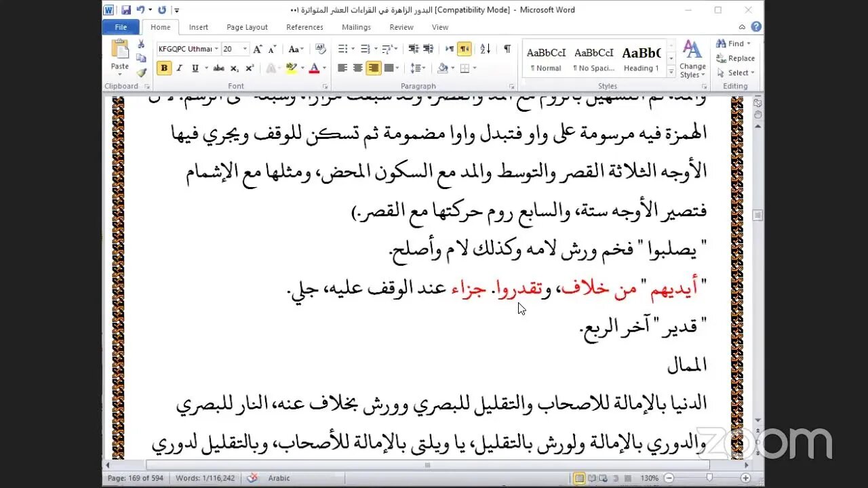Open the font name dropdown
This screenshot has height=488, width=868.
[x=216, y=49]
